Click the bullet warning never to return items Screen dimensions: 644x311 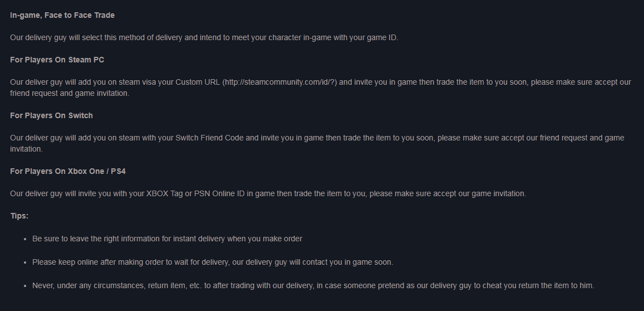pyautogui.click(x=313, y=286)
